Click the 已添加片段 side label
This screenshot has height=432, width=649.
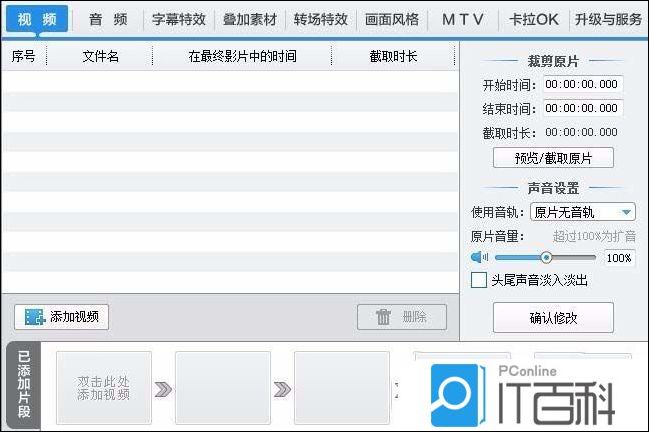[24, 385]
